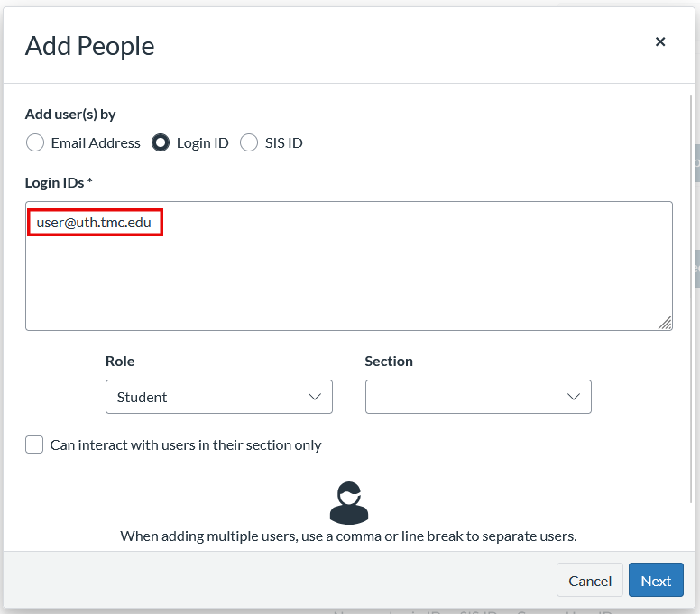
Task: Close the Add People dialog
Action: click(659, 42)
